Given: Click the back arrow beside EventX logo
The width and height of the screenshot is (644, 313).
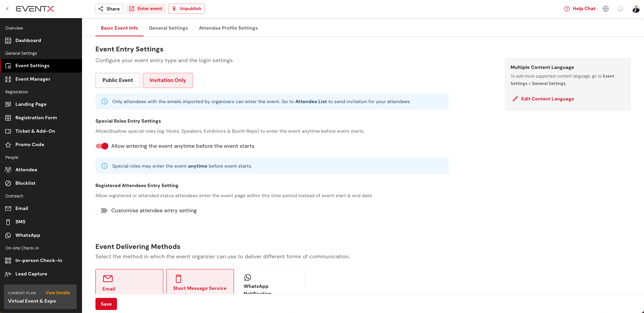Looking at the screenshot, I should pos(7,9).
